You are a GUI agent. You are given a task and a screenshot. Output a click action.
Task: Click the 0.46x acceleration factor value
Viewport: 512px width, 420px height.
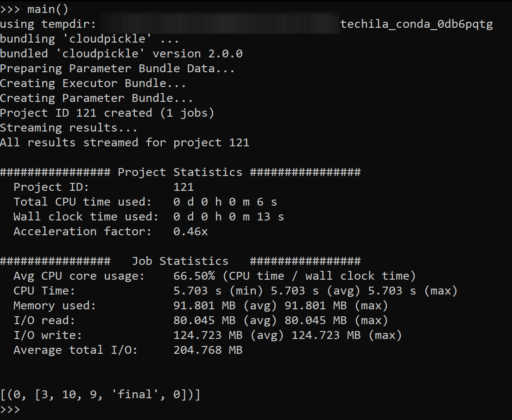click(190, 232)
